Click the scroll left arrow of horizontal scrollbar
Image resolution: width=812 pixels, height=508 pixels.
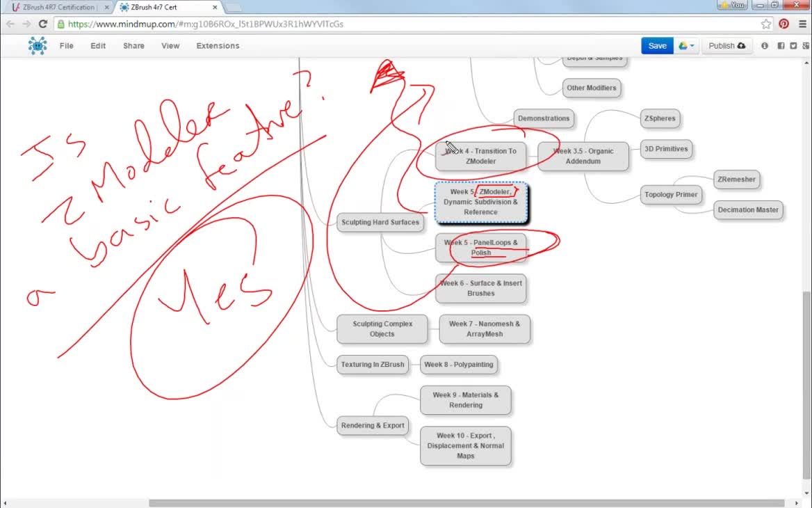[5, 503]
